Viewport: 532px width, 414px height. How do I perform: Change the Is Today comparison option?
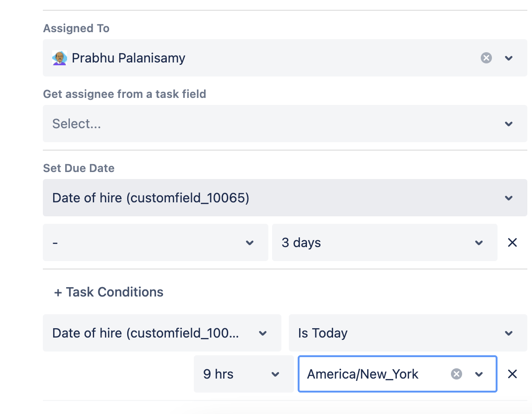coord(408,333)
